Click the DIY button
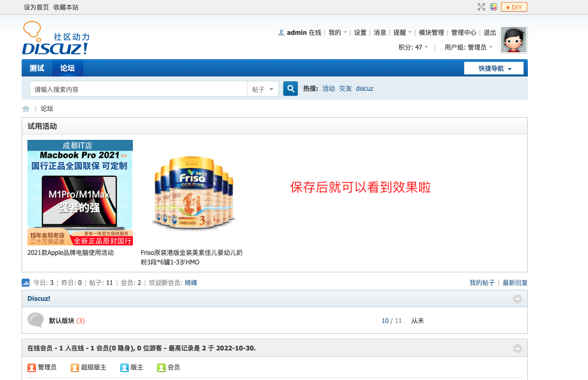 [514, 7]
